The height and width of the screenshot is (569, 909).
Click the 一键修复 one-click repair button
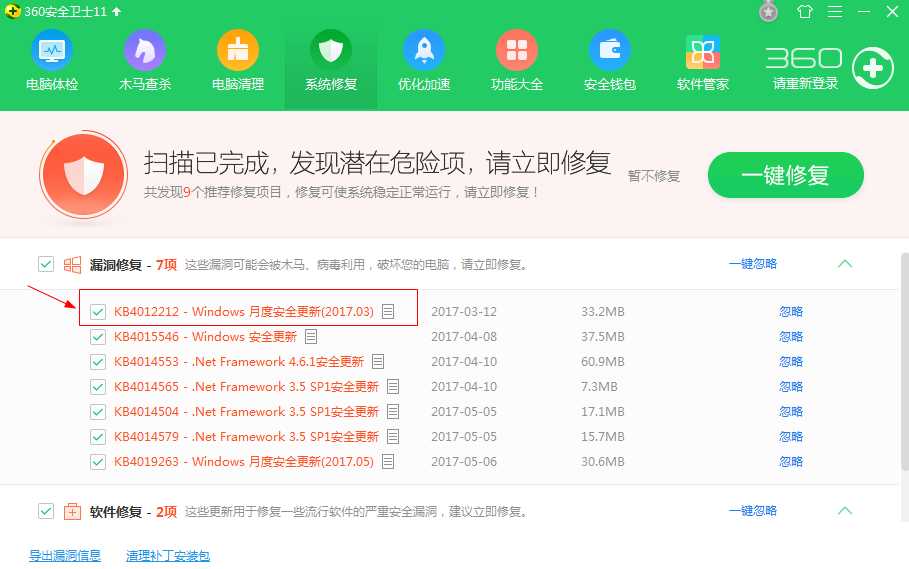click(x=786, y=174)
